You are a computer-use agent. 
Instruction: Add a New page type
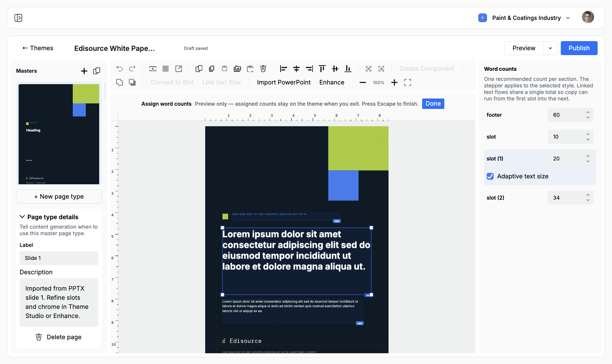click(x=59, y=196)
